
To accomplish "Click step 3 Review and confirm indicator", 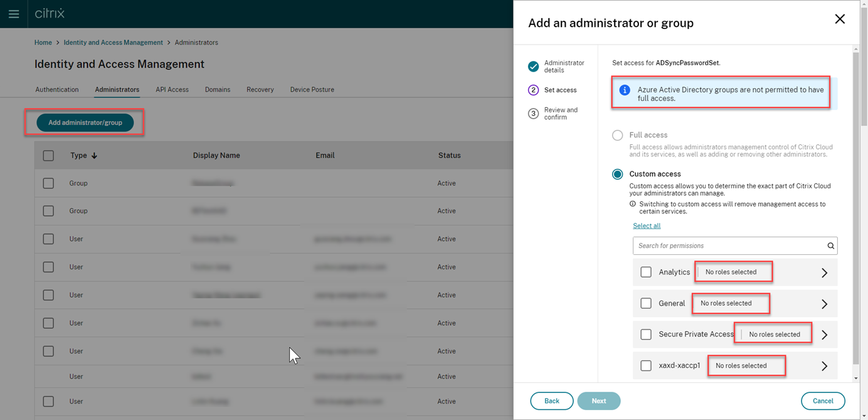I will coord(533,114).
